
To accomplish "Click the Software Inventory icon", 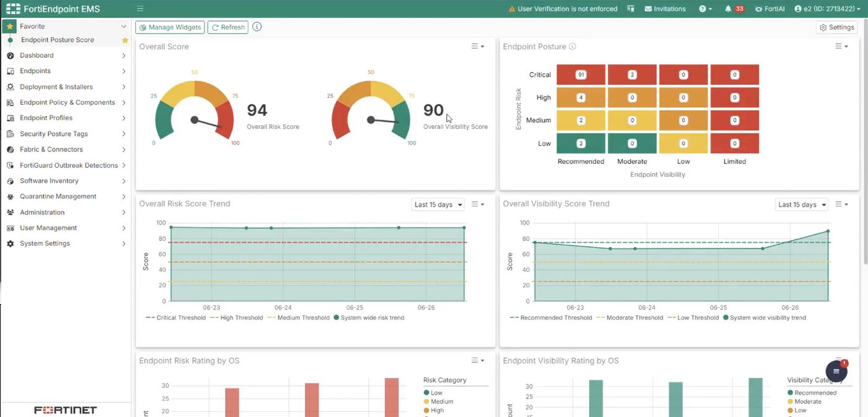I will pos(10,181).
